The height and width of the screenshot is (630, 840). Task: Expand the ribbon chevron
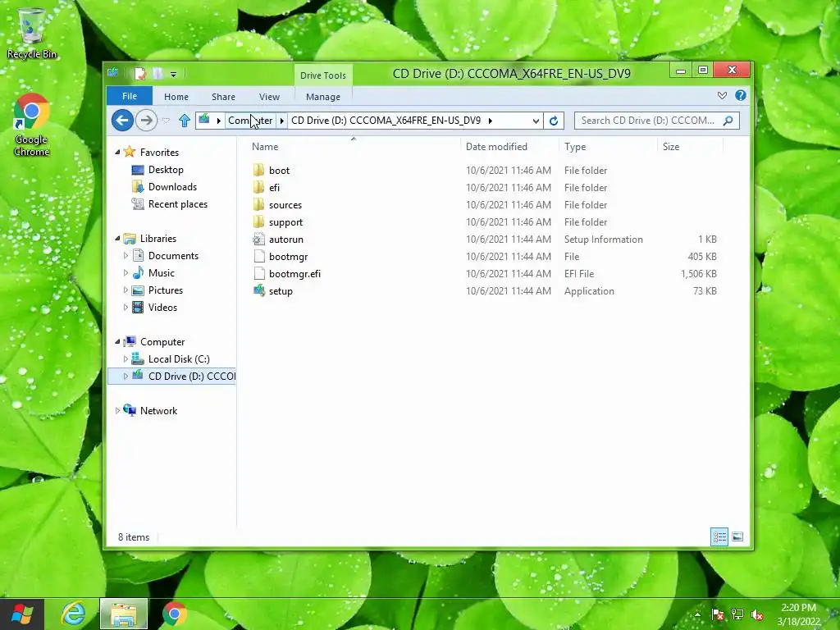pos(722,95)
